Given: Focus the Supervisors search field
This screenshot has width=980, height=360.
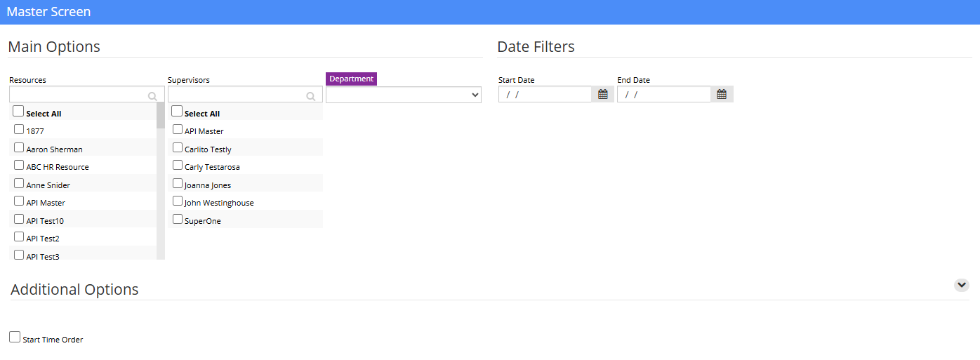Looking at the screenshot, I should click(245, 95).
